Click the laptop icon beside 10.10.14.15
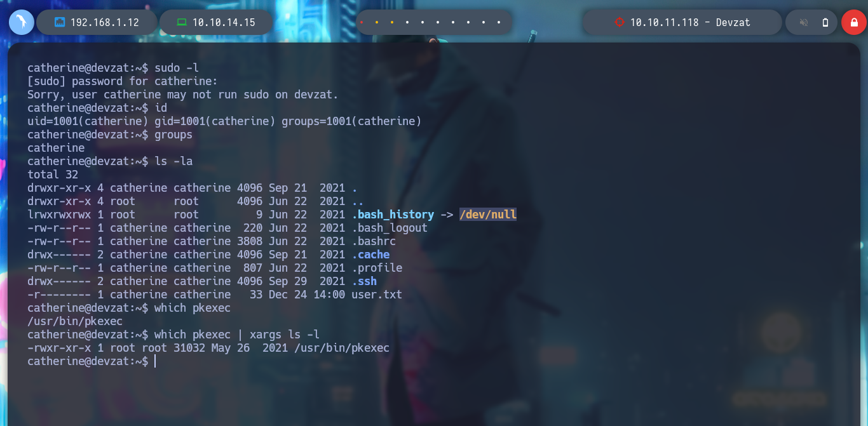The width and height of the screenshot is (868, 426). click(x=182, y=22)
